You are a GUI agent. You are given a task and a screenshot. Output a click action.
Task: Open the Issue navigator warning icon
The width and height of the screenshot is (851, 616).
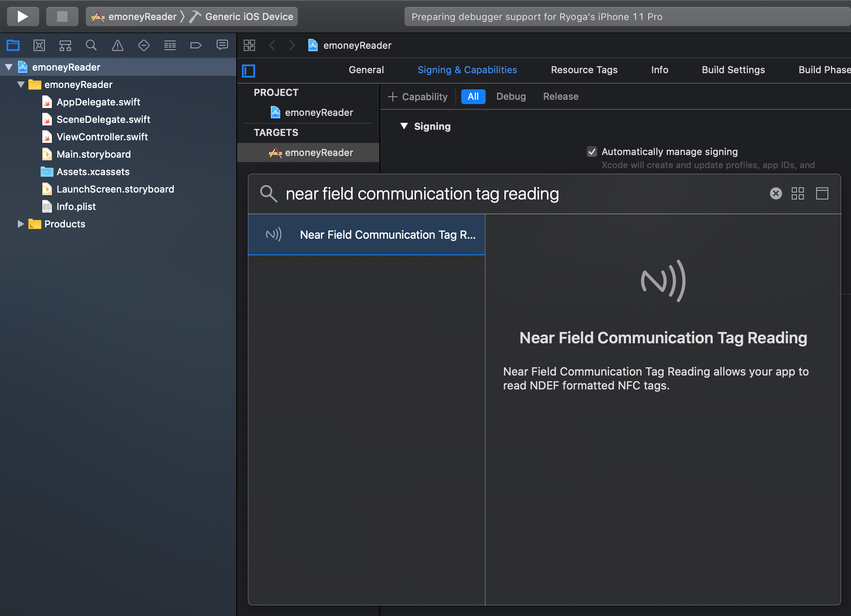tap(118, 45)
